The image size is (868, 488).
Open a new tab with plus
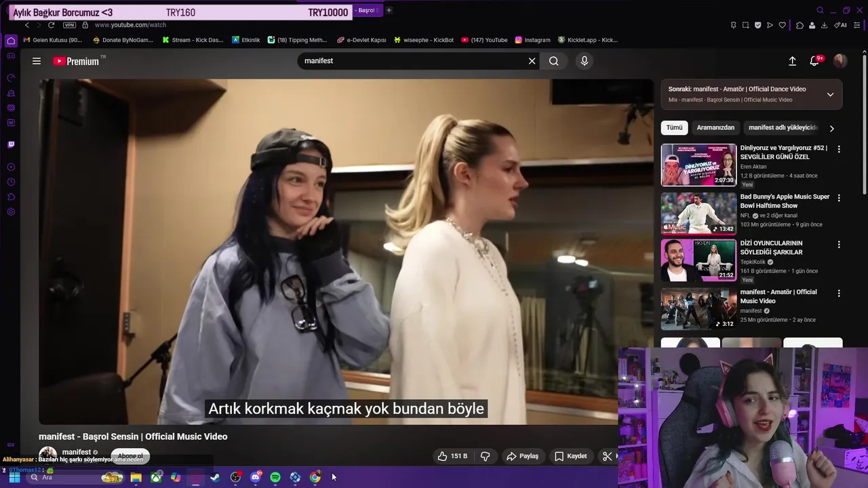tap(389, 10)
